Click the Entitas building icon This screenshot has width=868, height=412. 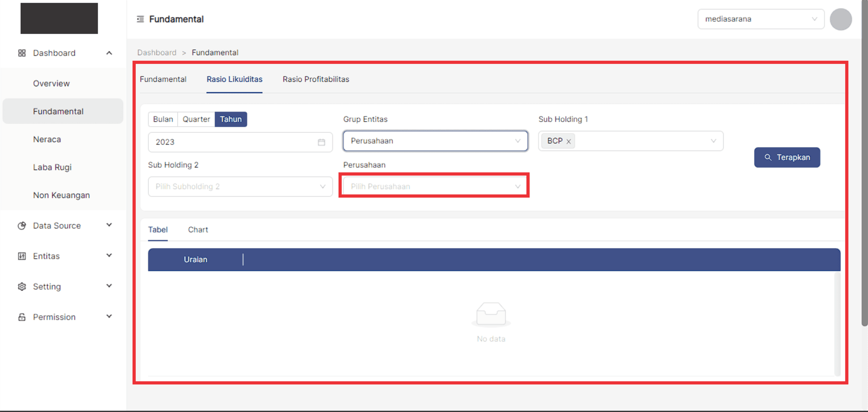pyautogui.click(x=22, y=256)
